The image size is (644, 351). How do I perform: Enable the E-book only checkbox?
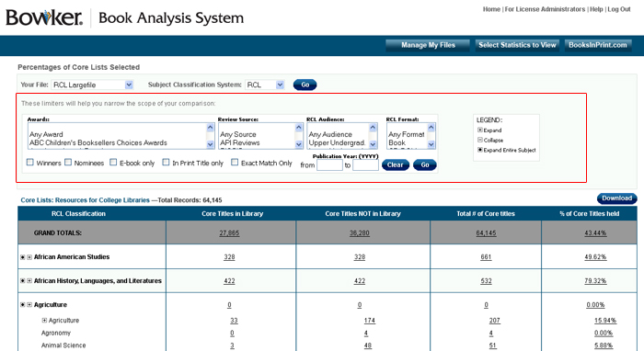pos(113,163)
